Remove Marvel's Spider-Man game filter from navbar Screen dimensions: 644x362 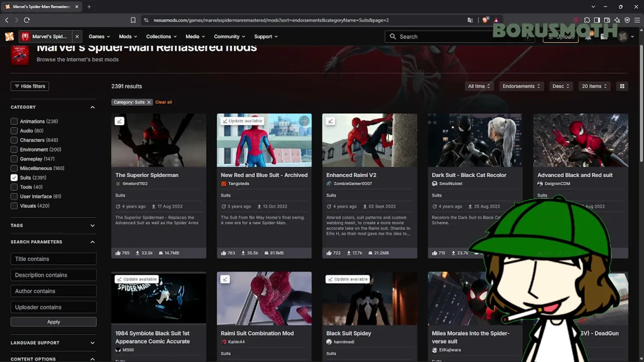click(x=77, y=36)
